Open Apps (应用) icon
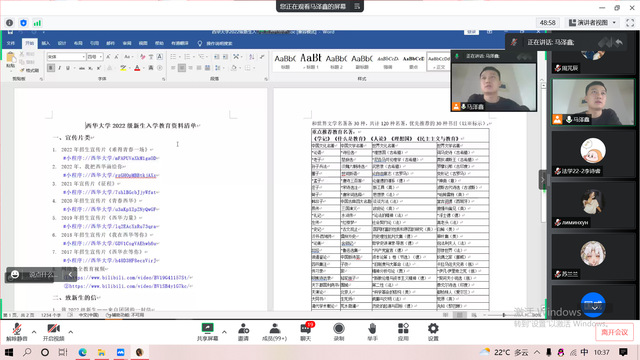 point(403,332)
